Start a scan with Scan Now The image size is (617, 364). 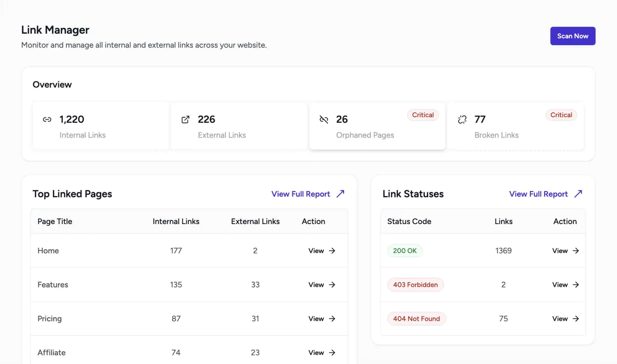point(573,36)
